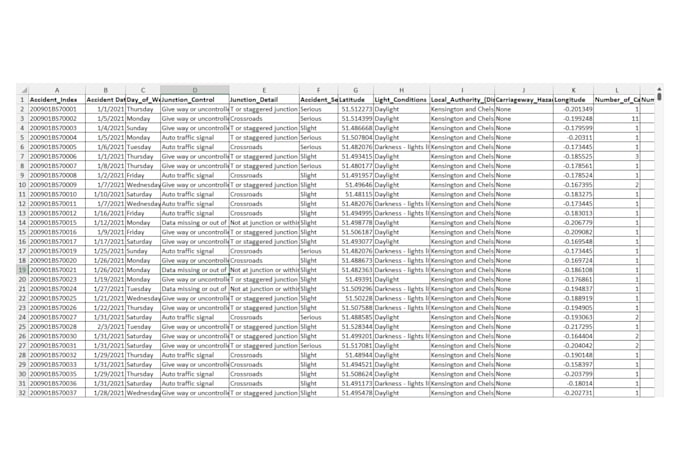The image size is (680, 459).
Task: Click the Junction_Detail header cell
Action: tap(264, 100)
